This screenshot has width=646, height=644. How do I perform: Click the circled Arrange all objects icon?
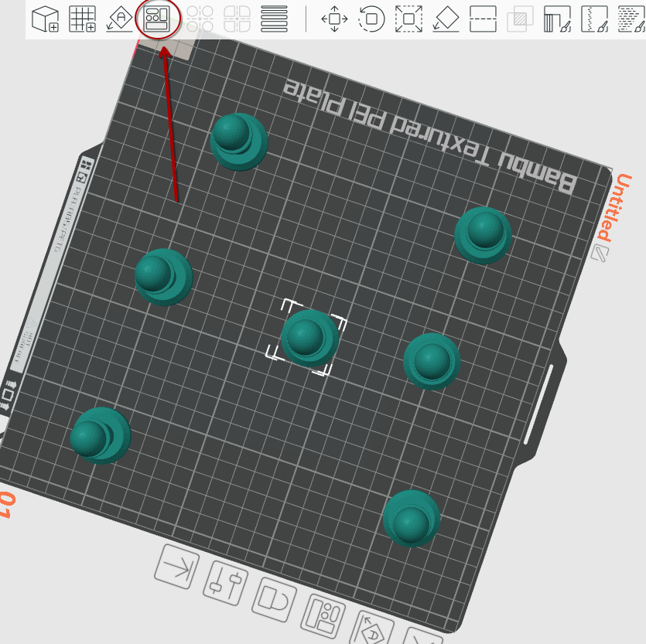[x=158, y=19]
